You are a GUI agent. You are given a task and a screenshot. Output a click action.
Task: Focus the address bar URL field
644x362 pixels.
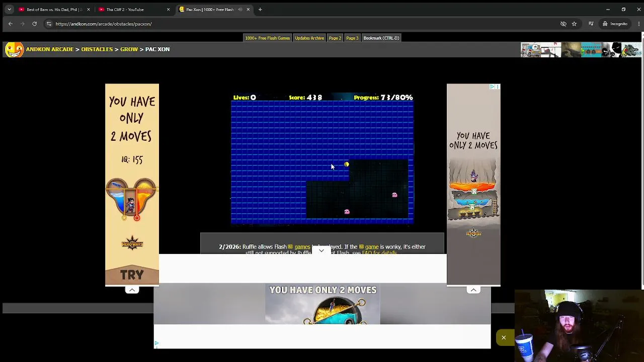tap(302, 24)
